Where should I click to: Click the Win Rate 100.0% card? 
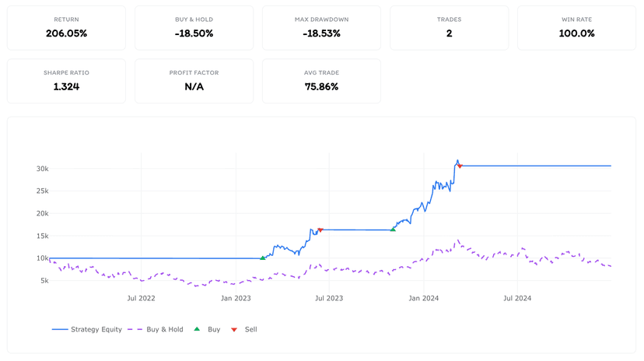[576, 28]
